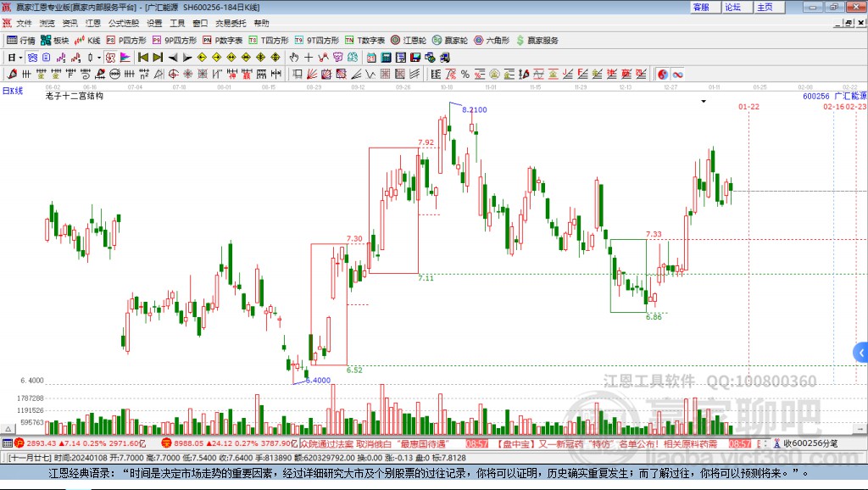Click the 取消俄白 "最惠国待遇" news ticker headline
This screenshot has height=490, width=868.
click(401, 443)
